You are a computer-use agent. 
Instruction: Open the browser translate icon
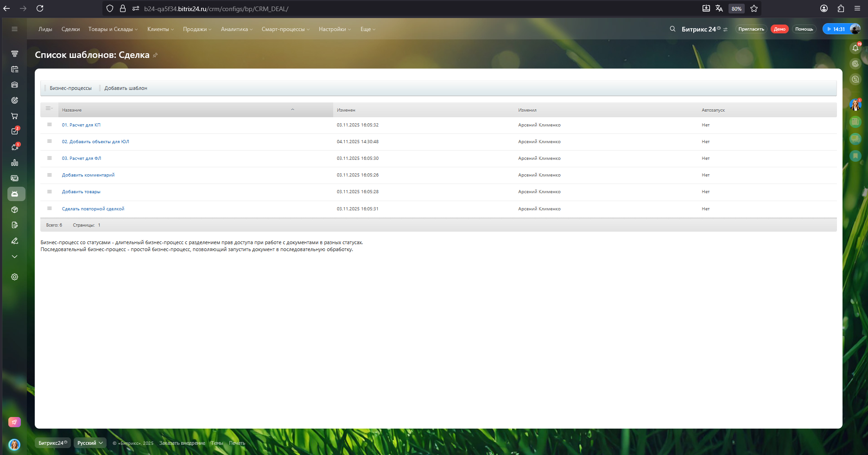719,8
